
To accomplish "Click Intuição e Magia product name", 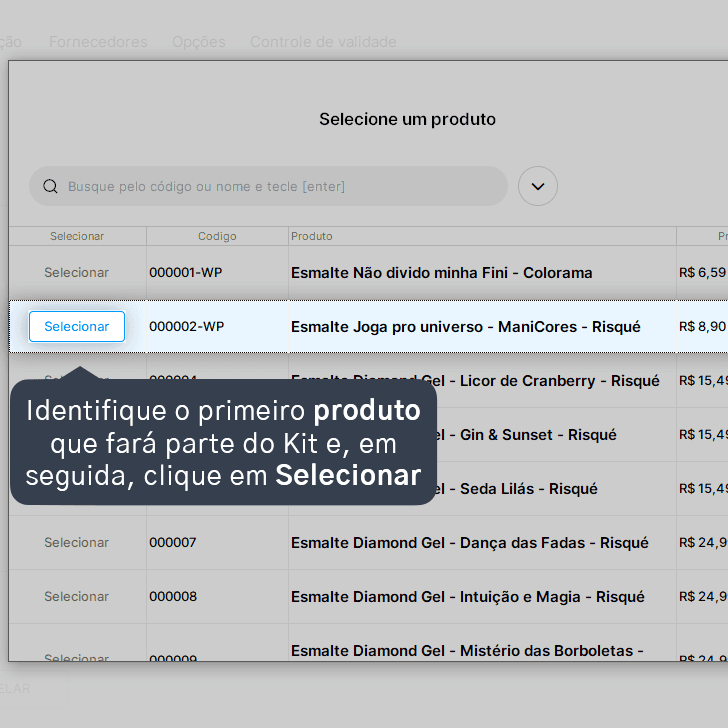I will [468, 597].
